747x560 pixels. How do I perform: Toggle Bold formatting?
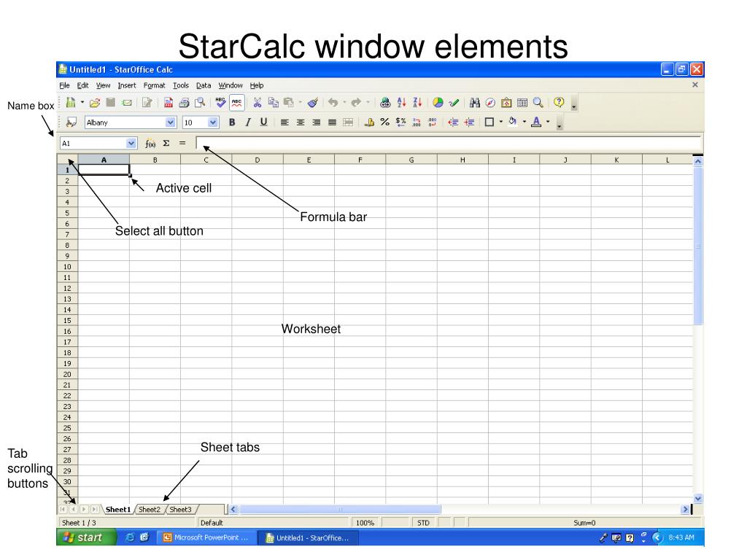[x=232, y=122]
